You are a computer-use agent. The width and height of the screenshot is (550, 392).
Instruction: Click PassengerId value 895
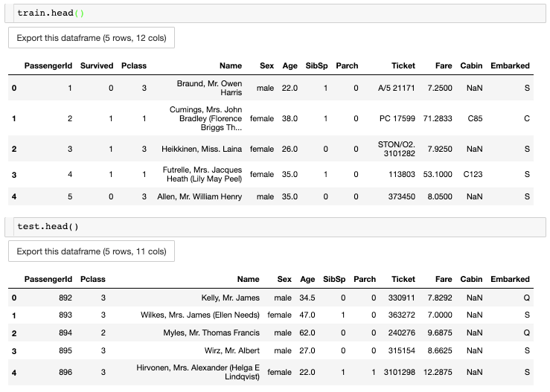pyautogui.click(x=65, y=350)
